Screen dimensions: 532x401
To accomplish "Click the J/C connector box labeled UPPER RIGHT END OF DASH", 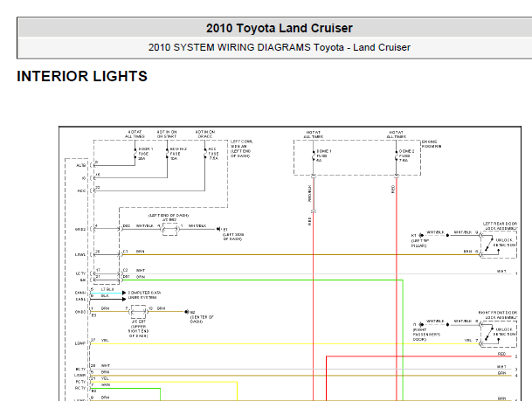I will tap(138, 311).
